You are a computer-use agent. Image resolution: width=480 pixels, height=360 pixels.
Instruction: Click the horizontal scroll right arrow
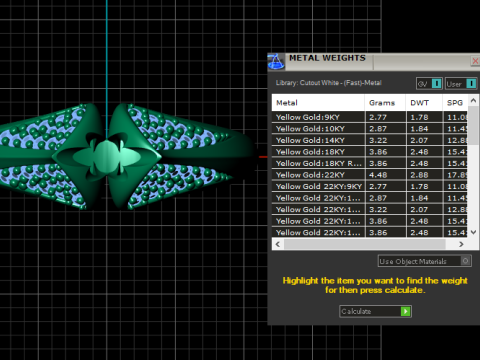click(461, 244)
